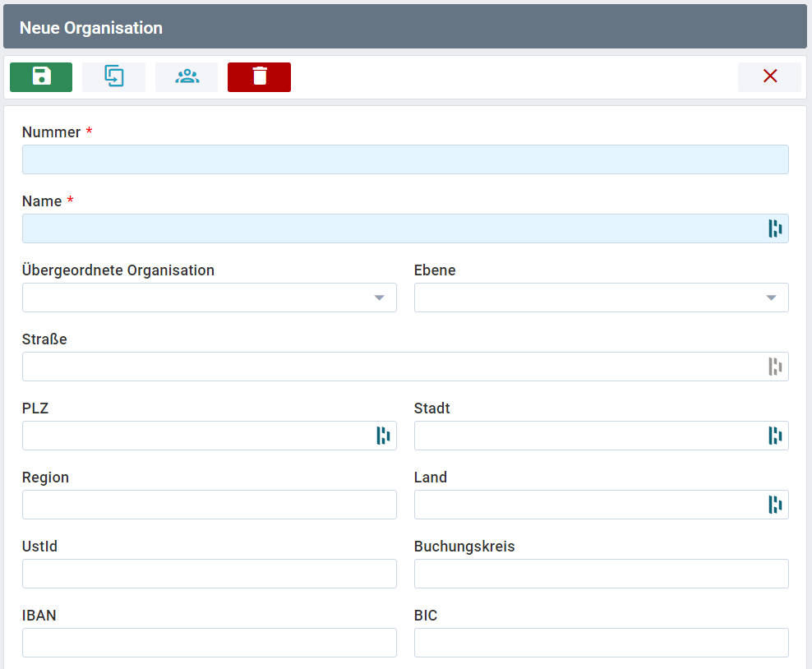Viewport: 812px width, 669px height.
Task: Select the BIC input field
Action: 601,643
